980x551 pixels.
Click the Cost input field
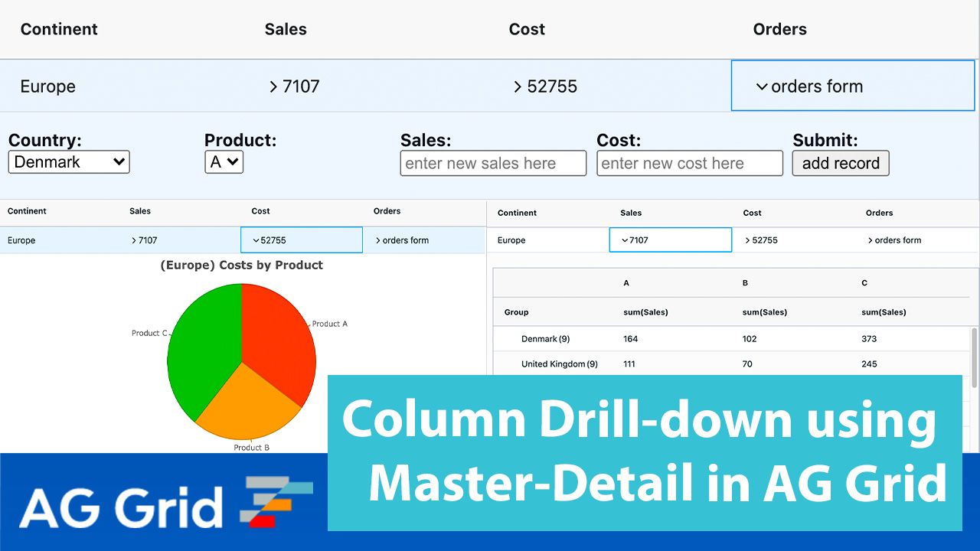point(690,163)
